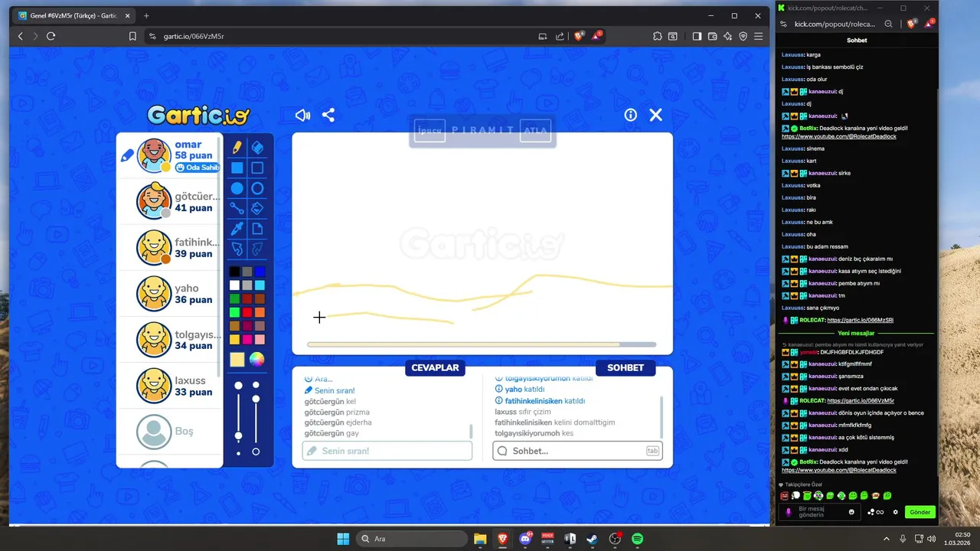
Task: Select the filled rectangle tool
Action: [x=237, y=168]
